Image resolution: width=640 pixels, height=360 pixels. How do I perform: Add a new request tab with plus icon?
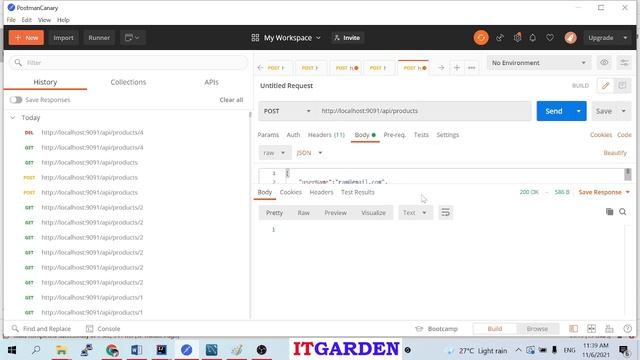click(x=457, y=67)
